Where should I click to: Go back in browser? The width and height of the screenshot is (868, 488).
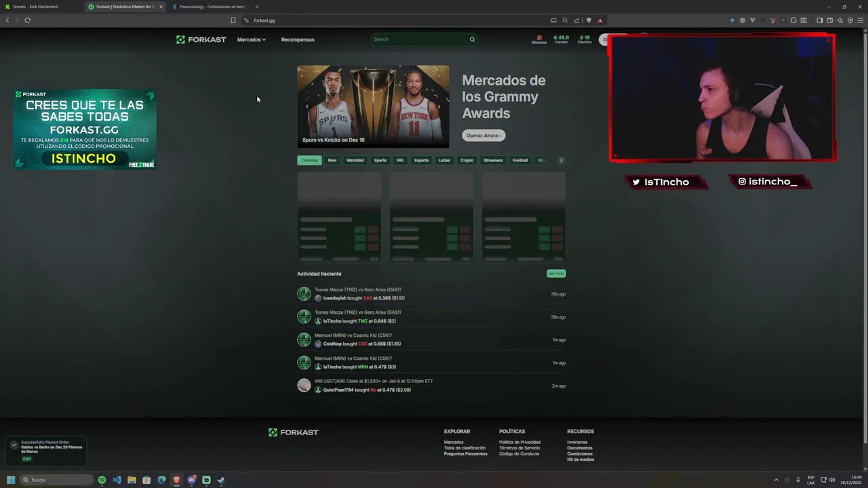[x=7, y=20]
